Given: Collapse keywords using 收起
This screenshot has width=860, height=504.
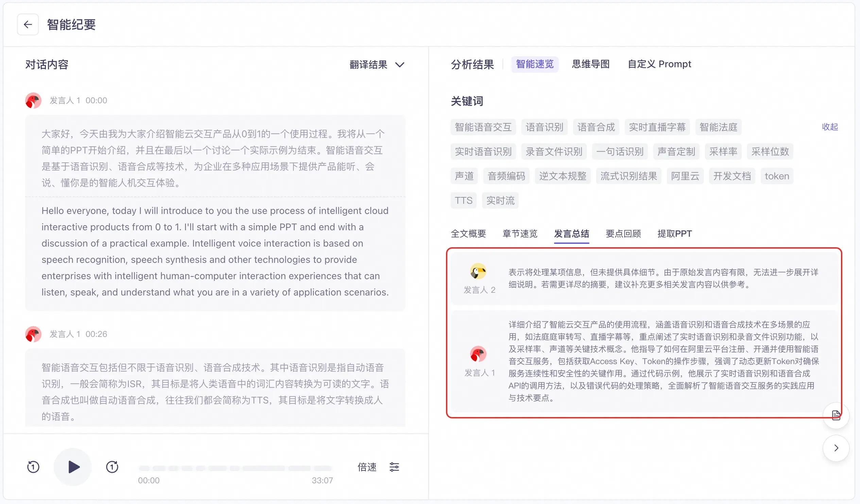Looking at the screenshot, I should (x=830, y=127).
